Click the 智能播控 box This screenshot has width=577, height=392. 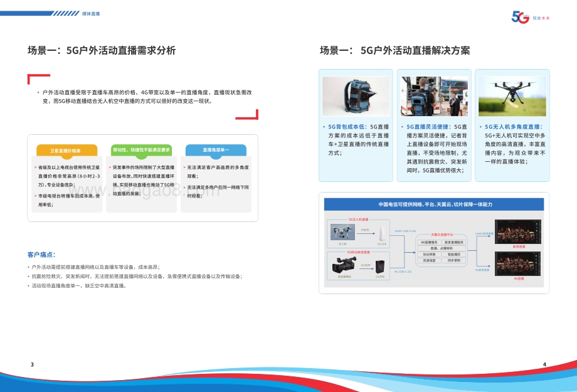click(454, 255)
